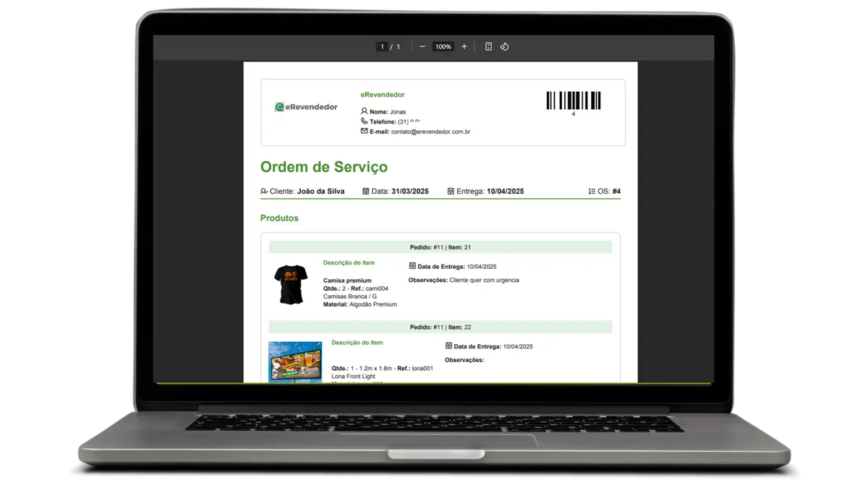Click Pedido #11 Item 22 header
The height and width of the screenshot is (488, 868).
point(441,328)
